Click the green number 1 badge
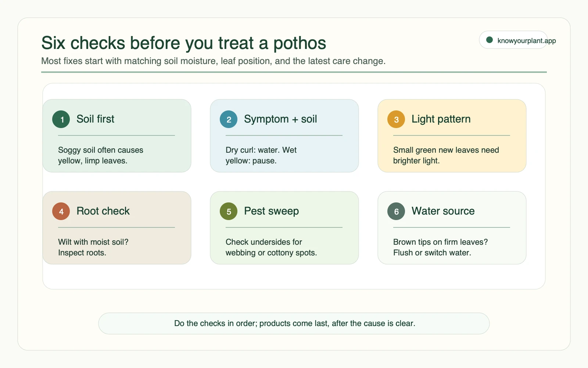The image size is (588, 368). 61,119
